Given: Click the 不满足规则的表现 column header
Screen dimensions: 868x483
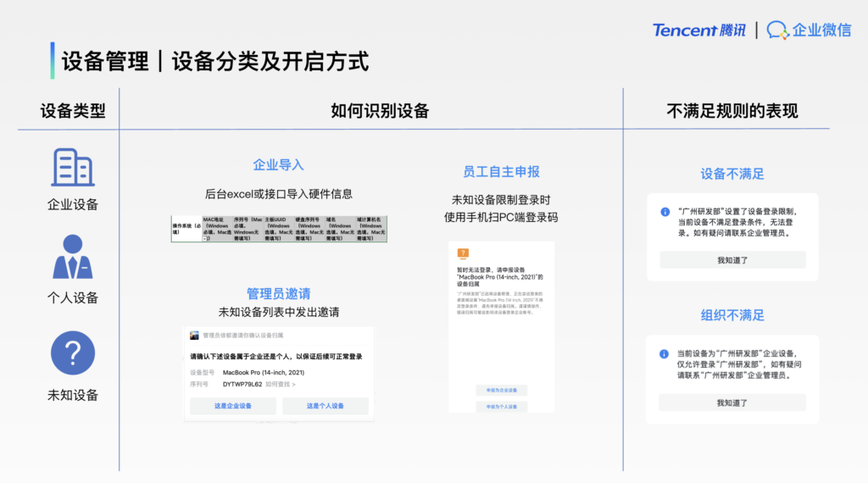Looking at the screenshot, I should point(732,111).
